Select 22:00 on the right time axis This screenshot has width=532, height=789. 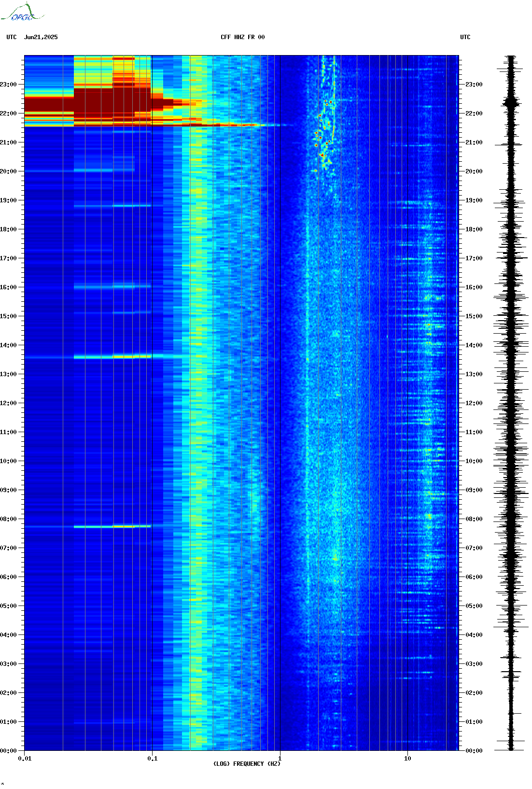pos(474,113)
